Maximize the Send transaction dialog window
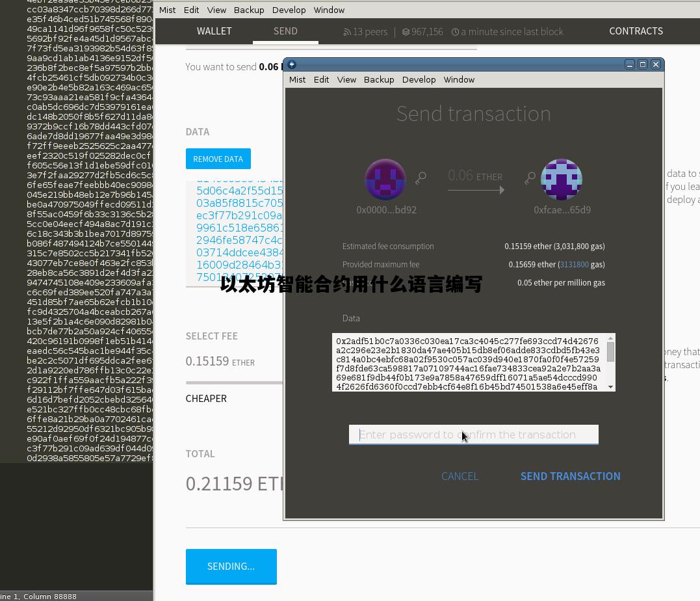700x601 pixels. pos(642,64)
